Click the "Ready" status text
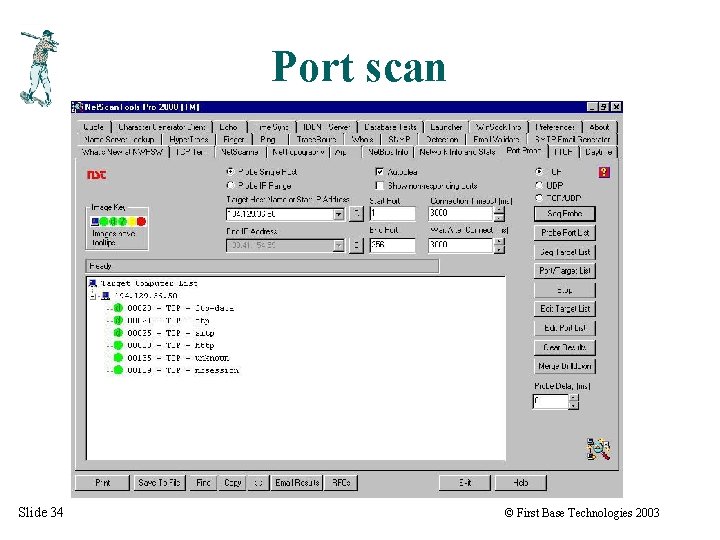720x540 pixels. (100, 266)
